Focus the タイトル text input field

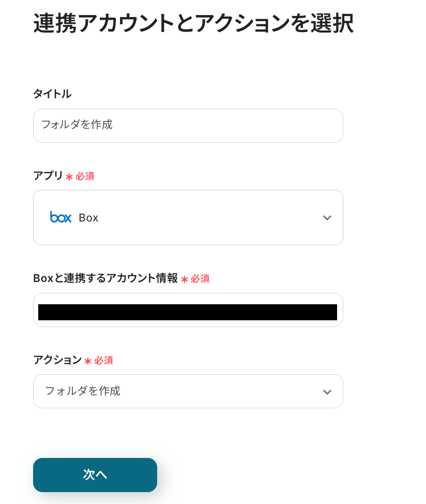click(x=188, y=125)
